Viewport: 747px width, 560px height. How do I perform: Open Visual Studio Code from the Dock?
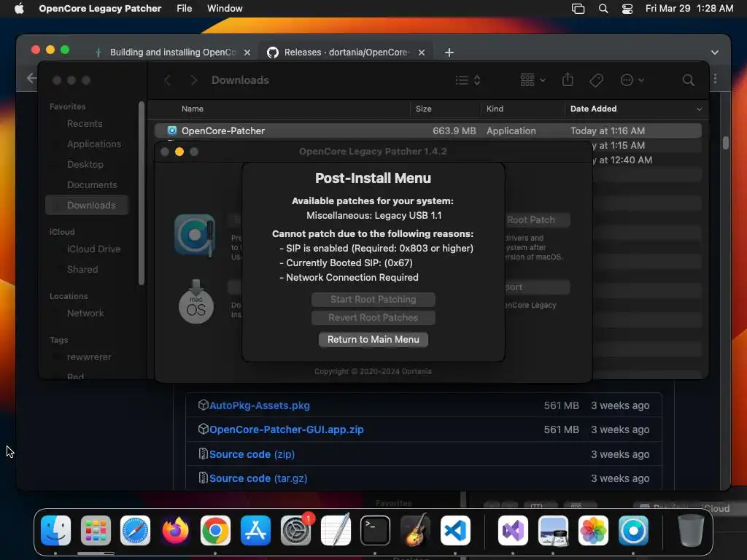point(455,531)
